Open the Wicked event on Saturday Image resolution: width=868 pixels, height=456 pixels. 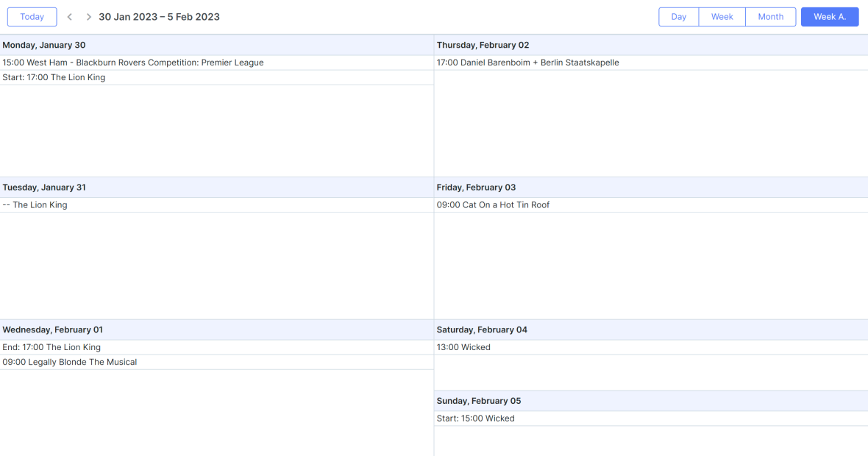point(463,347)
